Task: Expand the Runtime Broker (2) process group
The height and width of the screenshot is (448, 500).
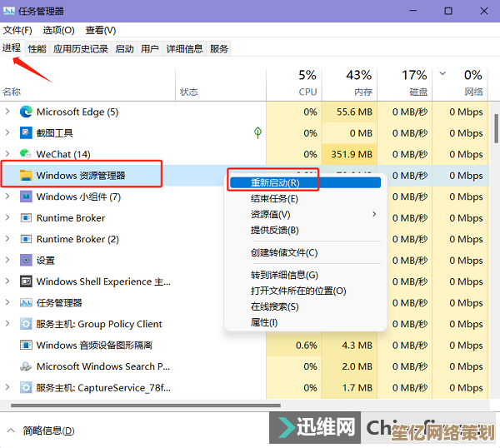Action: tap(8, 239)
